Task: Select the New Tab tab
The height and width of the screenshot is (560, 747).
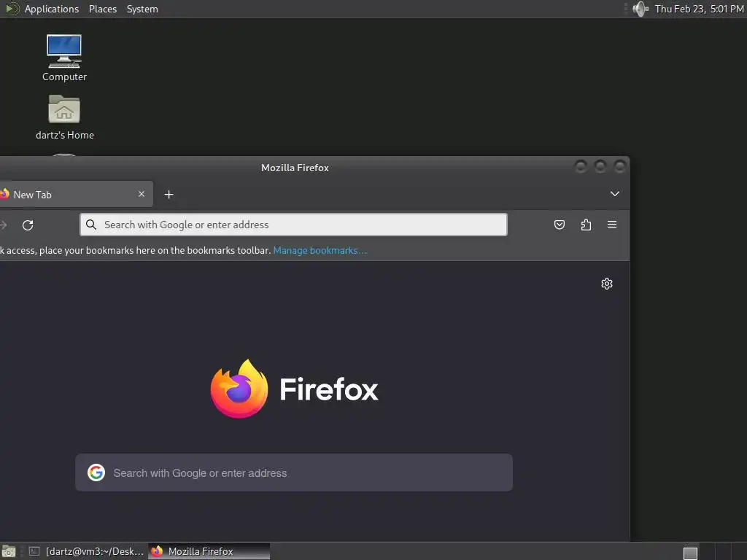Action: [x=76, y=194]
